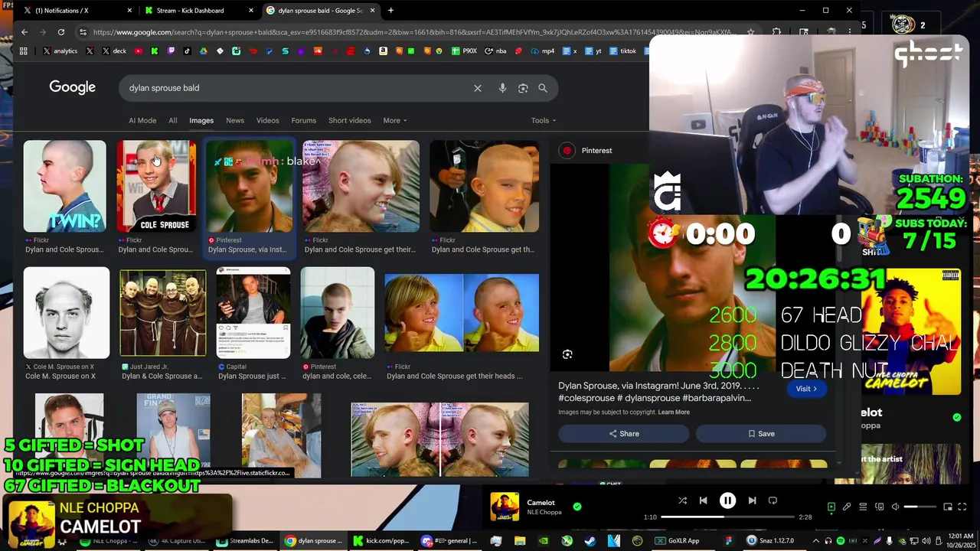Screen dimensions: 980x551
Task: Open the Google Drive bookmark icon
Action: click(204, 51)
